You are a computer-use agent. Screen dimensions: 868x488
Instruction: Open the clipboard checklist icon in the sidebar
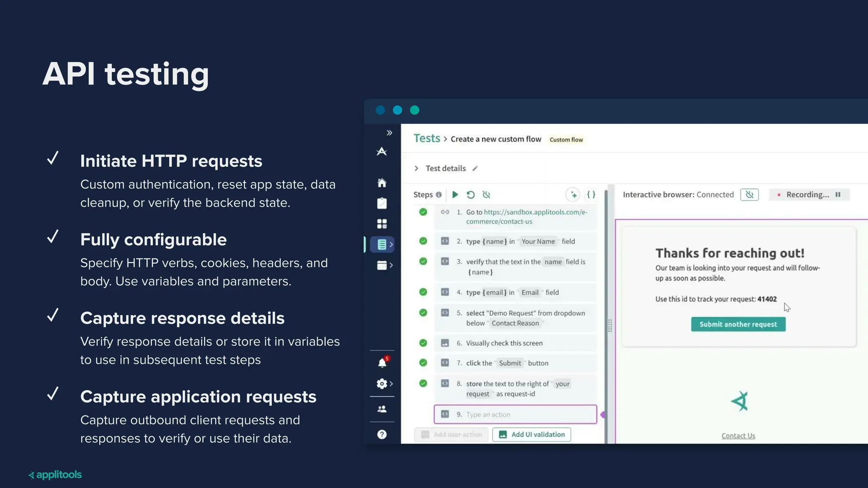[382, 203]
